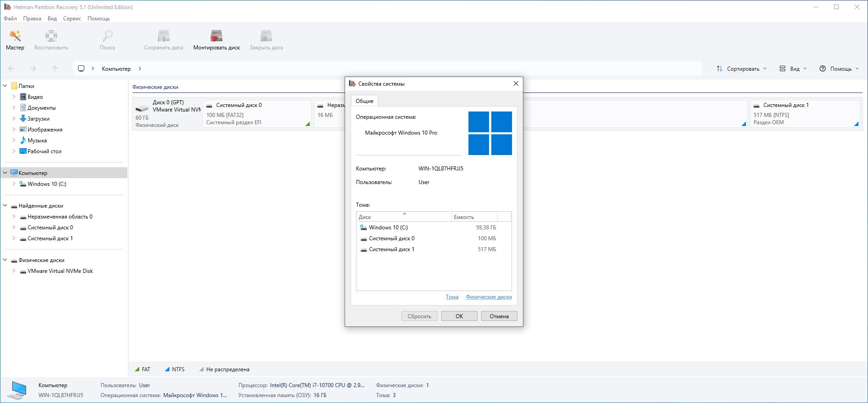Viewport: 868px width, 403px height.
Task: Sort volumes by Емкость column header
Action: pyautogui.click(x=474, y=217)
